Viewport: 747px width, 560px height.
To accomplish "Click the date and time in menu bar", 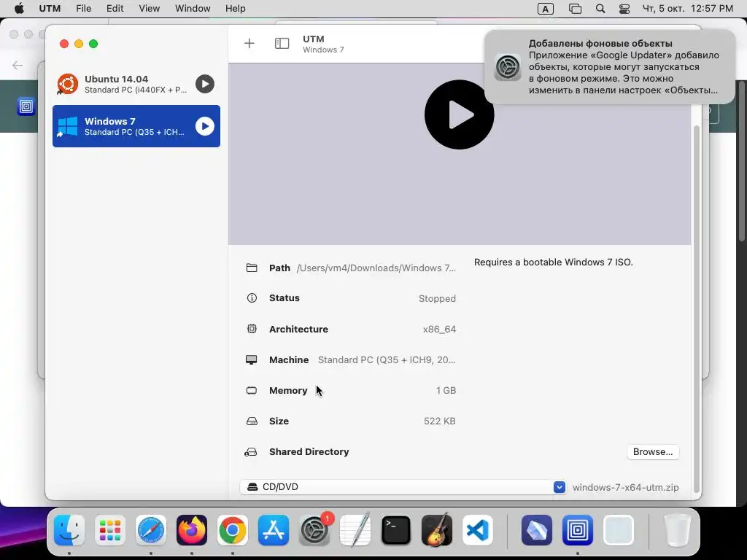I will pyautogui.click(x=687, y=9).
